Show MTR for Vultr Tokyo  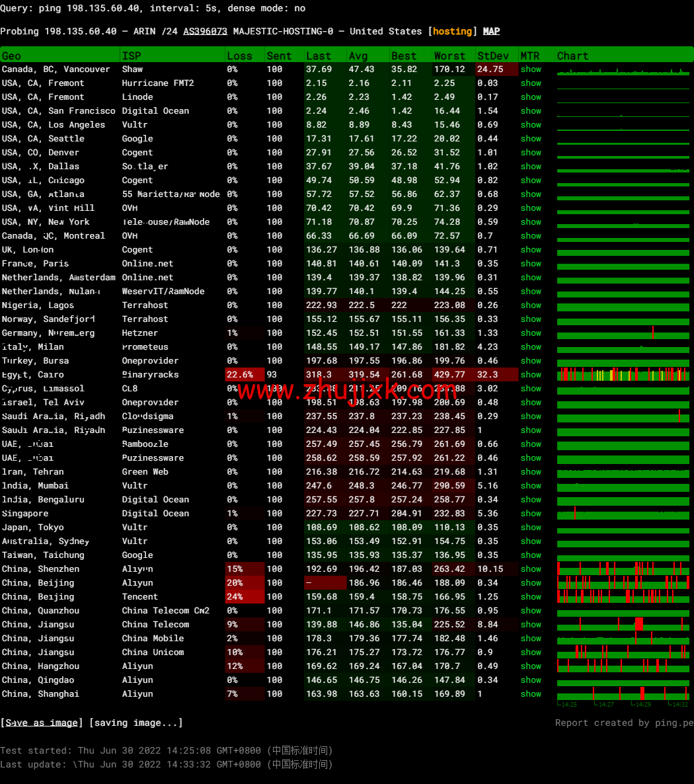(531, 527)
